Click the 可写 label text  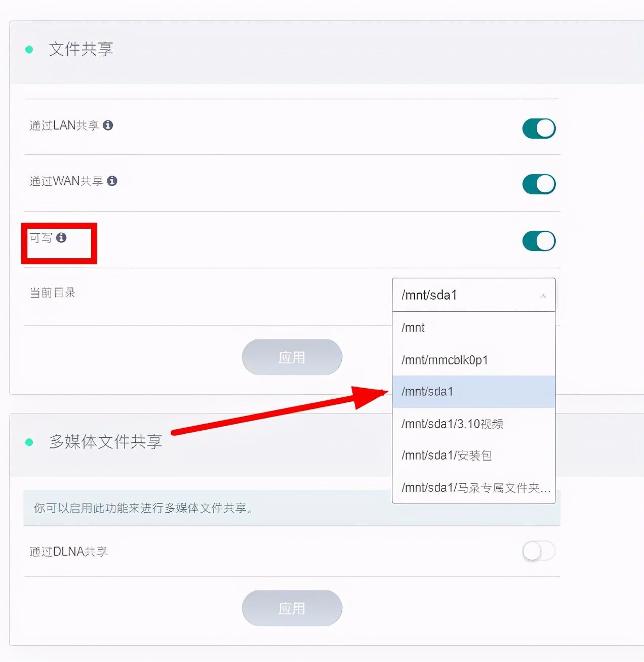(x=41, y=238)
